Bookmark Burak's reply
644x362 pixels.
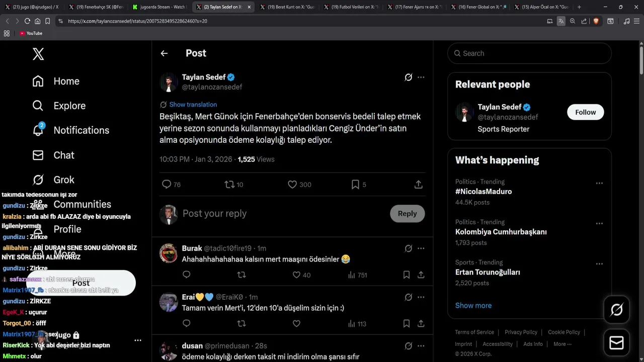click(406, 275)
